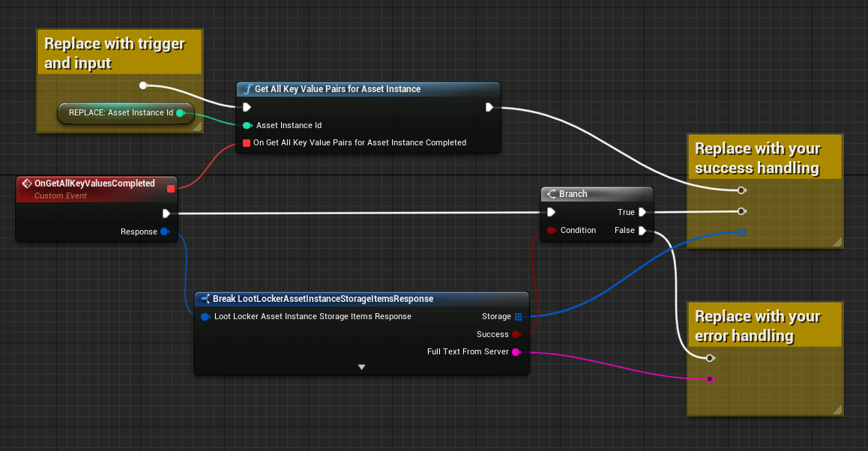Click the function icon on Get All Key Value Pairs node
This screenshot has height=451, width=868.
point(247,89)
